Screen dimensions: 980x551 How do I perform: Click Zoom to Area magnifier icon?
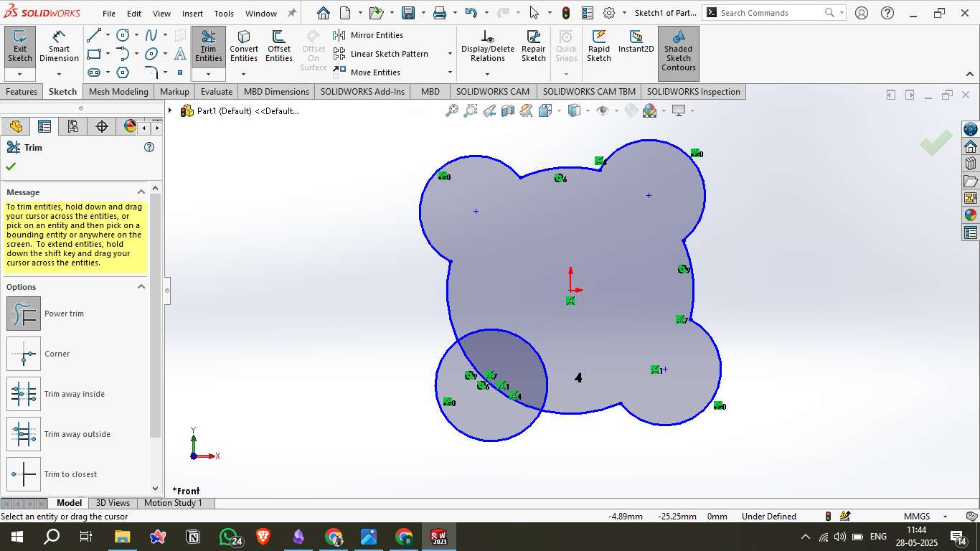471,110
